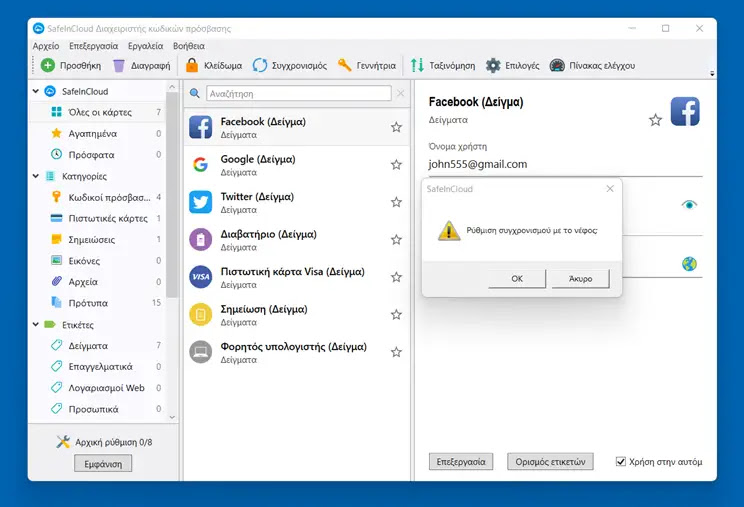Screen dimensions: 744x507
Task: Favorite the Διαβατήριο (Δείγμα) card
Action: tap(396, 240)
